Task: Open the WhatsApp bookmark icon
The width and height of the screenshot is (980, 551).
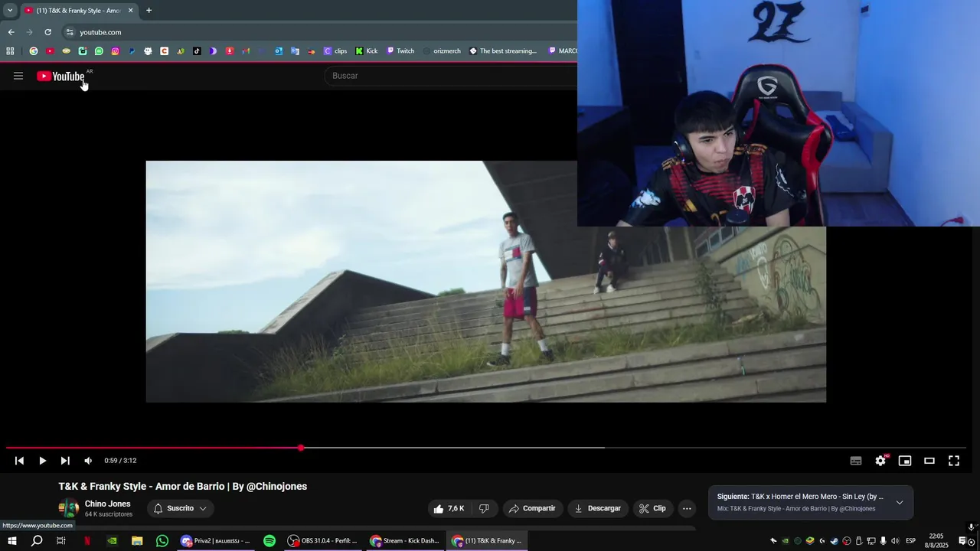Action: (99, 51)
